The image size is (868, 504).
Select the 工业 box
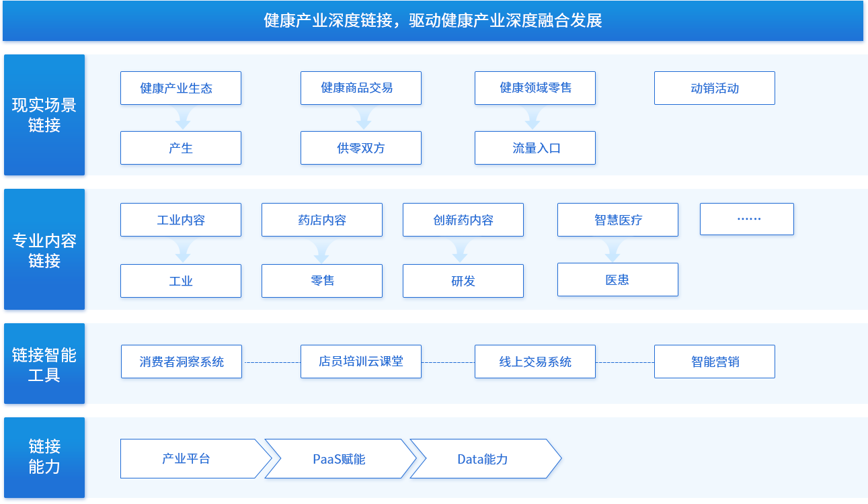coord(181,281)
